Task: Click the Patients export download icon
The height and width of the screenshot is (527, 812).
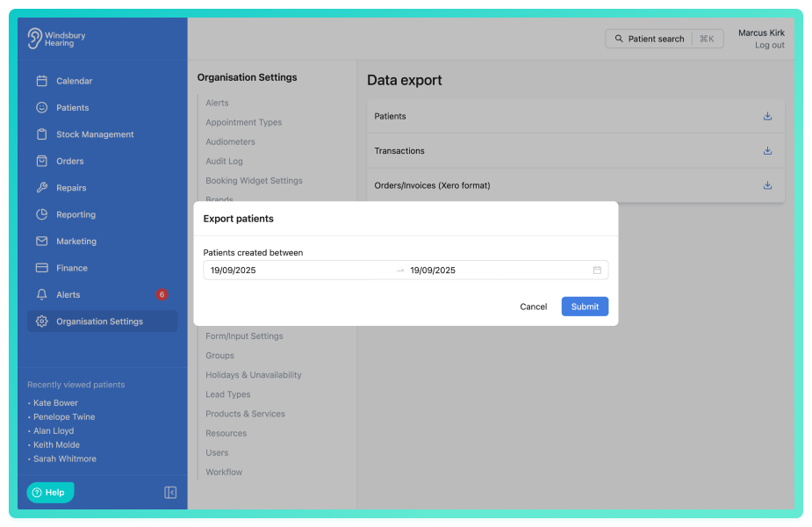Action: point(767,116)
